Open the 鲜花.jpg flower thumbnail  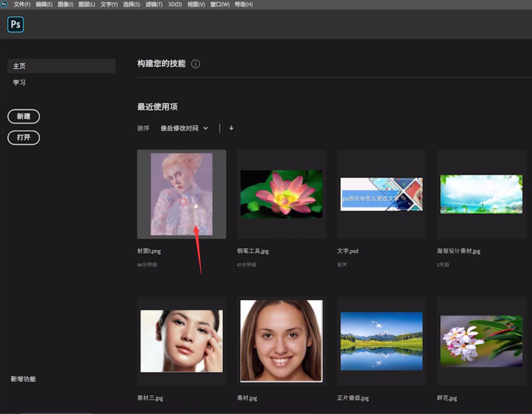coord(481,341)
